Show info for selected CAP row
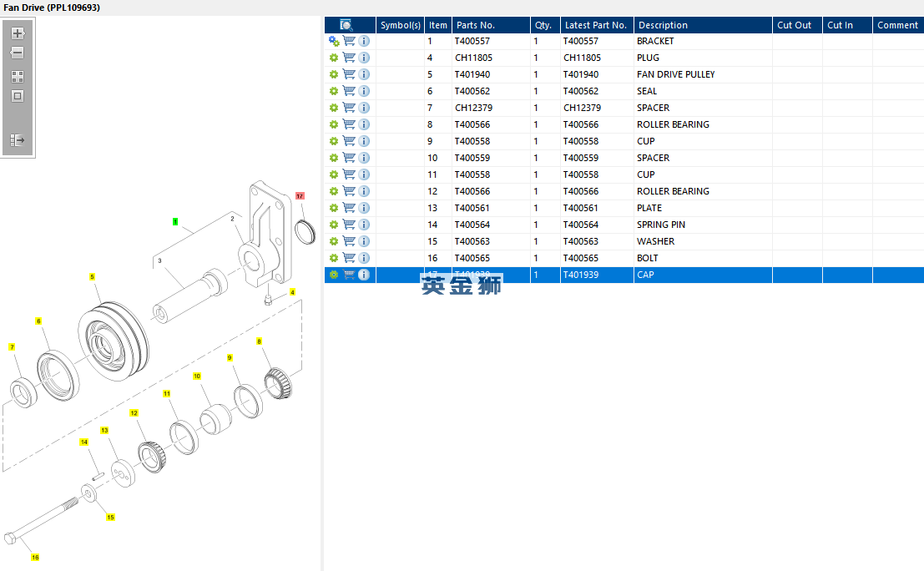924x571 pixels. 364,275
